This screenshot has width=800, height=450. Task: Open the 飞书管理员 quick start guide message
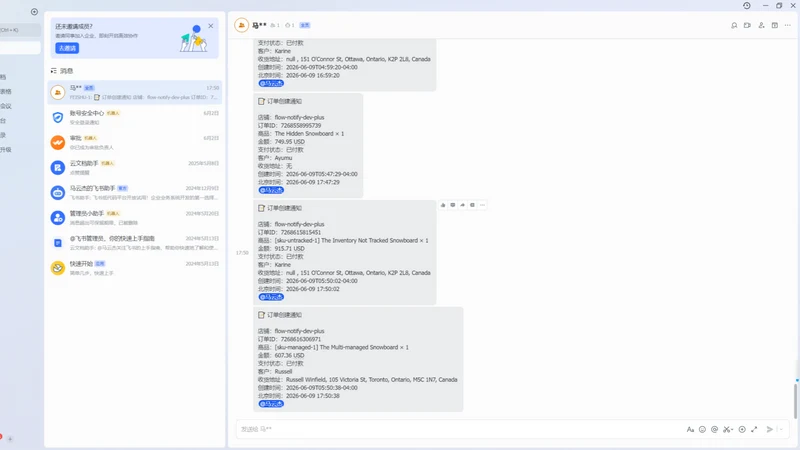[x=135, y=243]
